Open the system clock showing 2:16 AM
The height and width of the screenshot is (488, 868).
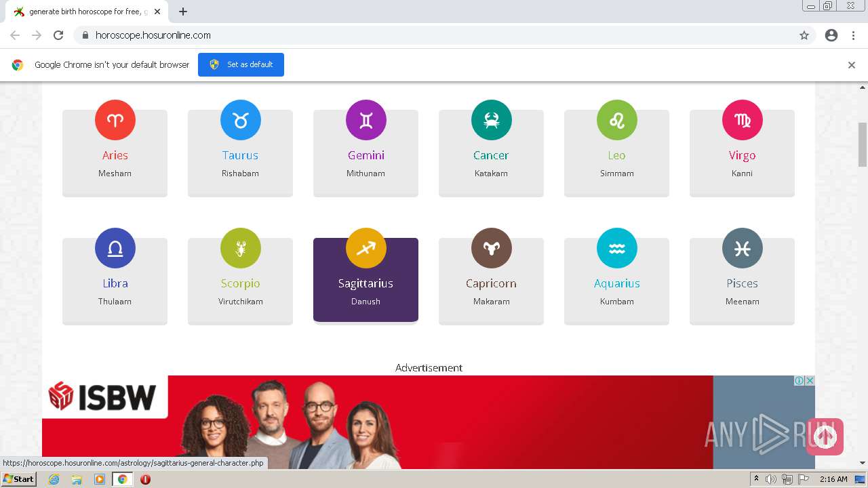833,479
